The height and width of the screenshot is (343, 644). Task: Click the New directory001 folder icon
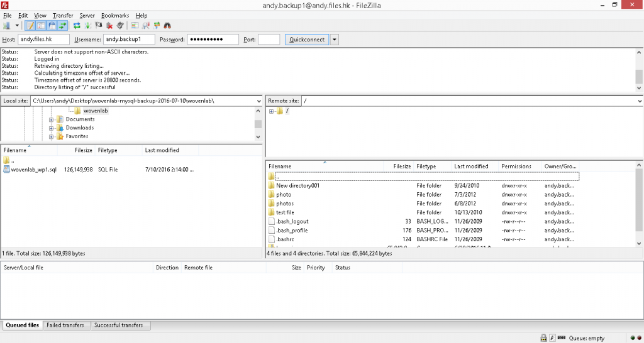click(x=271, y=185)
